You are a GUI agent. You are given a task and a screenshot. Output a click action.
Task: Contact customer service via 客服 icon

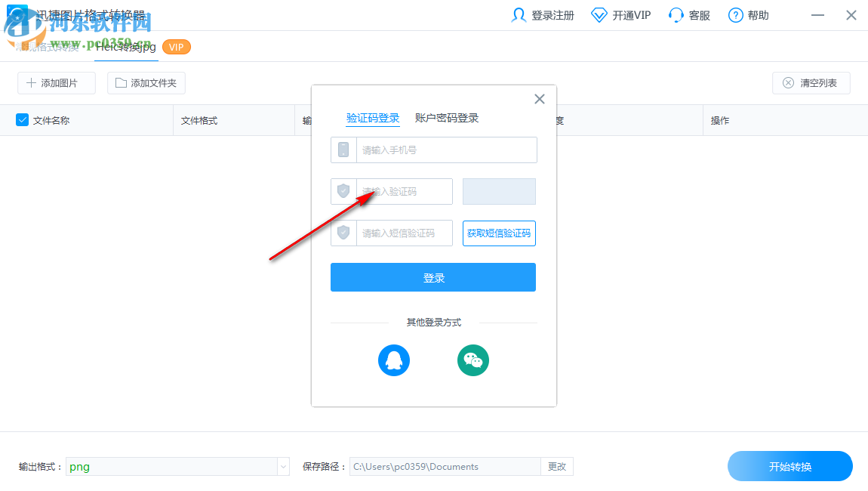[688, 14]
